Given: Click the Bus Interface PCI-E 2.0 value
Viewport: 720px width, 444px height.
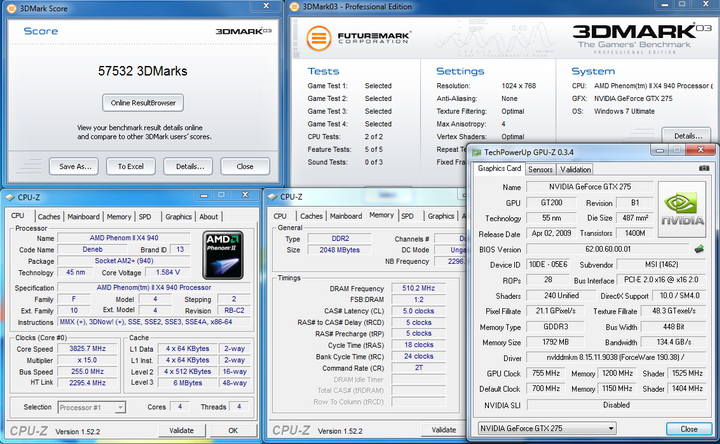Looking at the screenshot, I should [661, 280].
